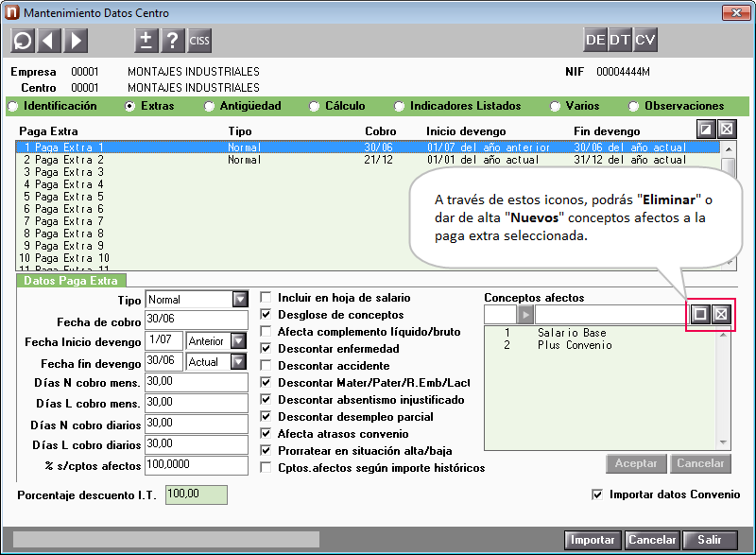
Task: Close the Mantenimiento Datos Centro window
Action: (736, 12)
